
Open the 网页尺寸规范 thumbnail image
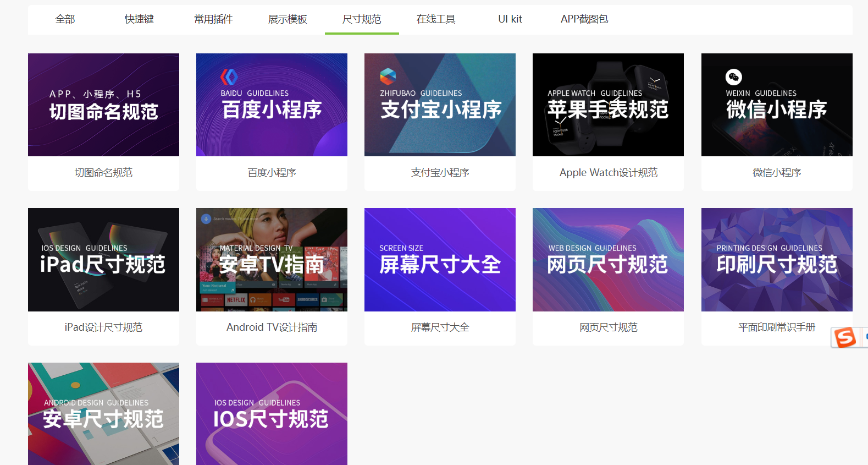(x=608, y=260)
